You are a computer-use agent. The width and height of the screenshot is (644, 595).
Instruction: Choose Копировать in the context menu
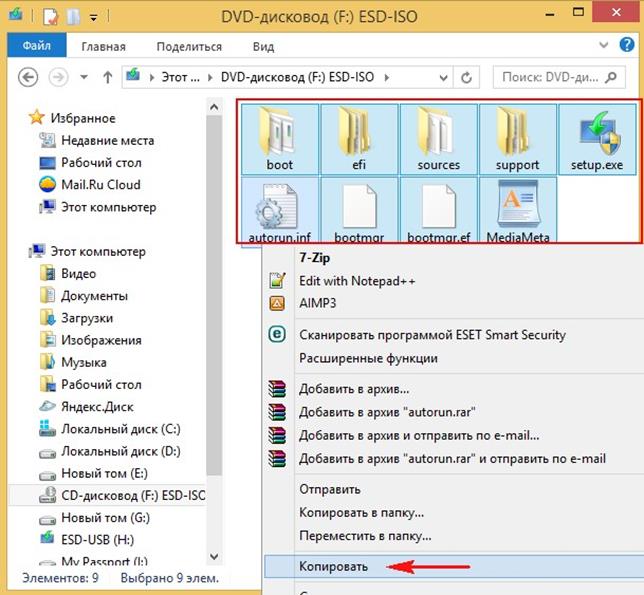pos(453,567)
